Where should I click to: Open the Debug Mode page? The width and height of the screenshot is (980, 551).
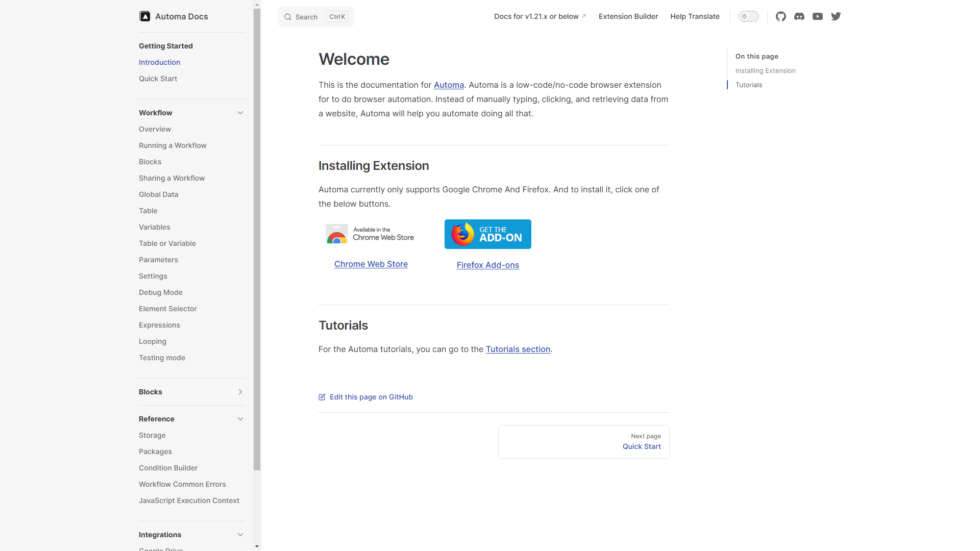coord(160,292)
